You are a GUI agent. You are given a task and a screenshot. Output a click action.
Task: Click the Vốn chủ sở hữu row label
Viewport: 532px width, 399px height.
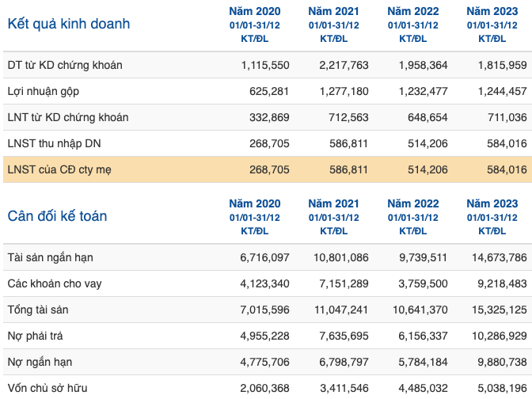coord(47,388)
